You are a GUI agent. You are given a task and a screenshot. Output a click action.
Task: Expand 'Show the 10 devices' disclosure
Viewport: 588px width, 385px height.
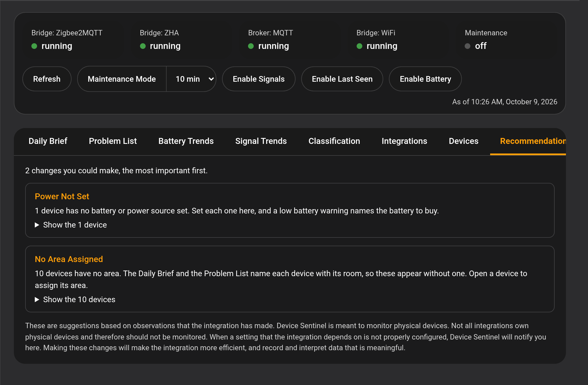tap(75, 299)
